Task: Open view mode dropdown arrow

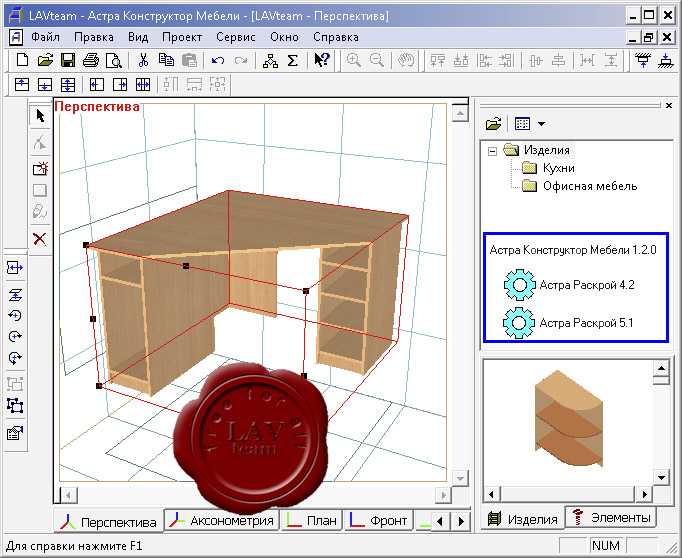Action: tap(541, 124)
